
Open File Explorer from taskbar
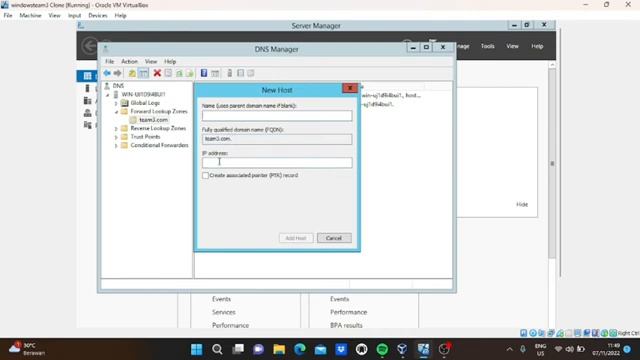click(x=279, y=349)
